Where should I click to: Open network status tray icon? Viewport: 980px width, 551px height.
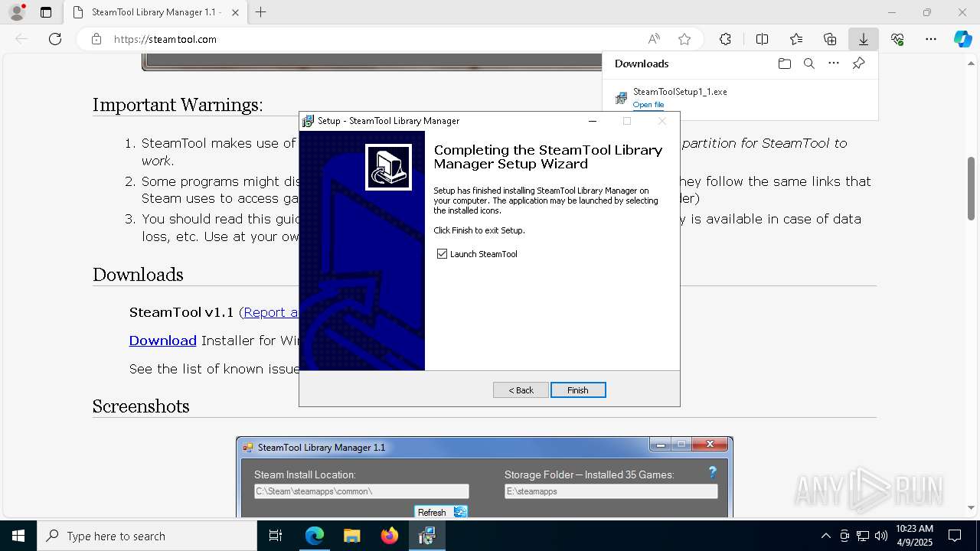coord(862,536)
